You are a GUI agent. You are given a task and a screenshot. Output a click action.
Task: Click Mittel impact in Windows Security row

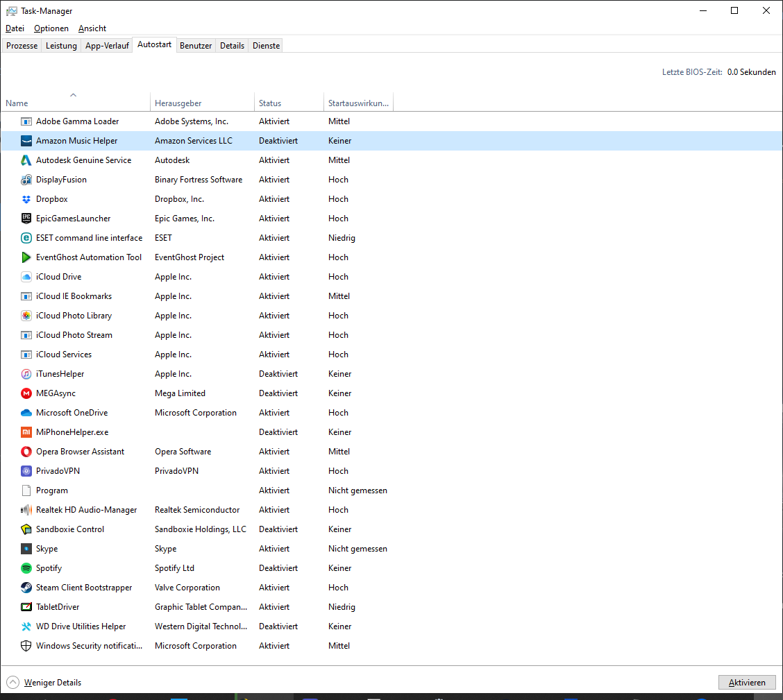(339, 646)
